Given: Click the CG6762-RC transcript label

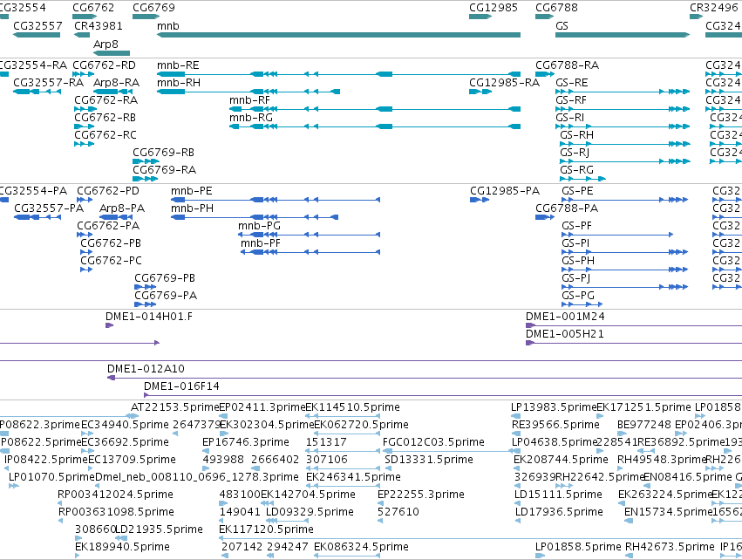Looking at the screenshot, I should (106, 135).
